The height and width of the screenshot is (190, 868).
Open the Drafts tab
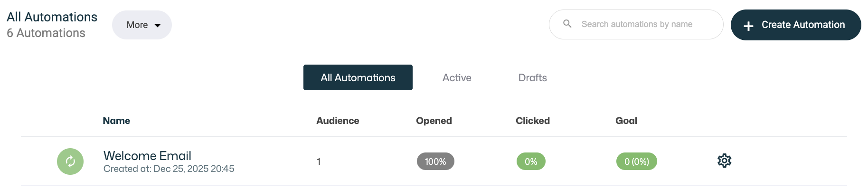tap(532, 77)
